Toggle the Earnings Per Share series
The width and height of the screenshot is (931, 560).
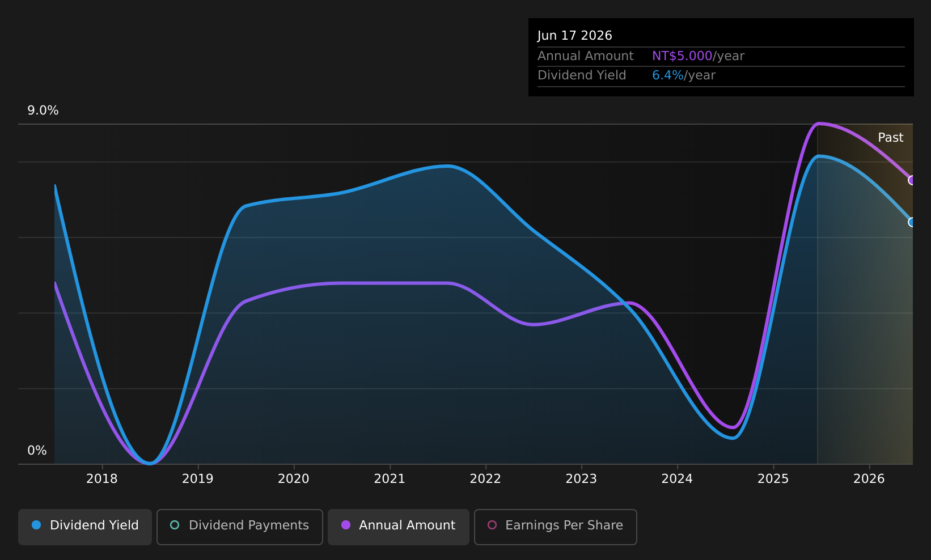point(556,527)
